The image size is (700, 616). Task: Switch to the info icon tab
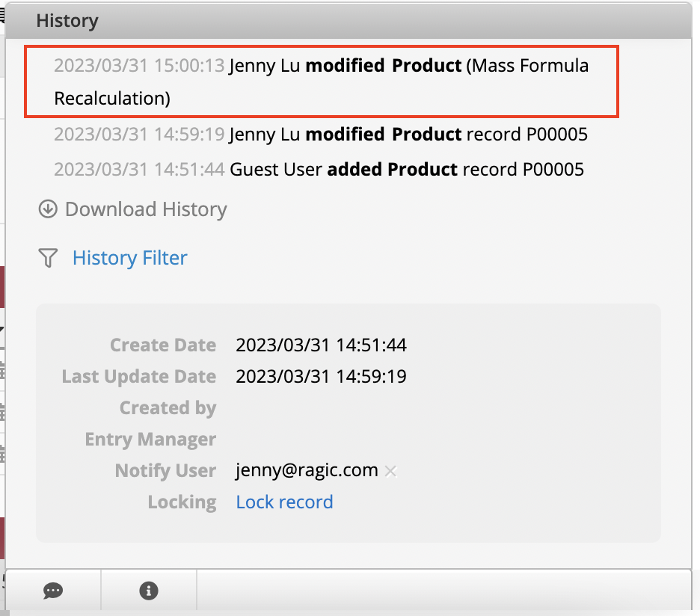[149, 591]
